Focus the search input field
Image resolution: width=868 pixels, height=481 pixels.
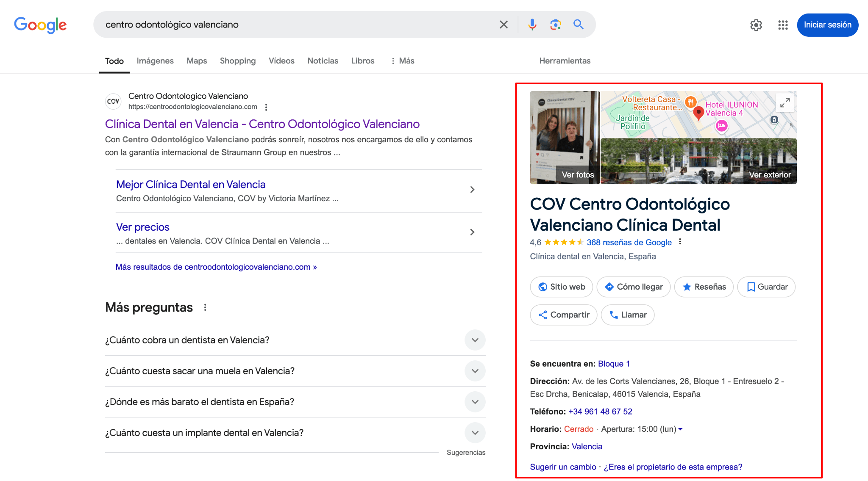(297, 25)
